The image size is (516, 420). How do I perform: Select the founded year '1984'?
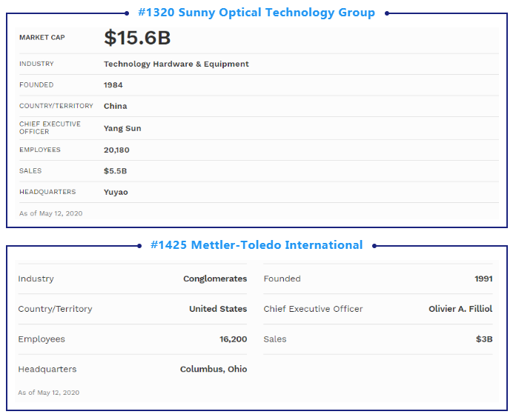point(113,85)
